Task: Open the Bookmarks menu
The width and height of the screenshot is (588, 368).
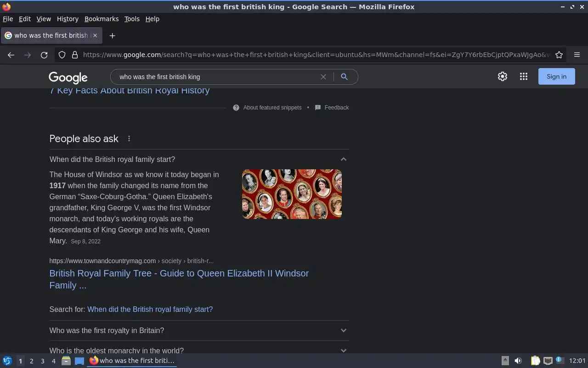Action: click(102, 19)
